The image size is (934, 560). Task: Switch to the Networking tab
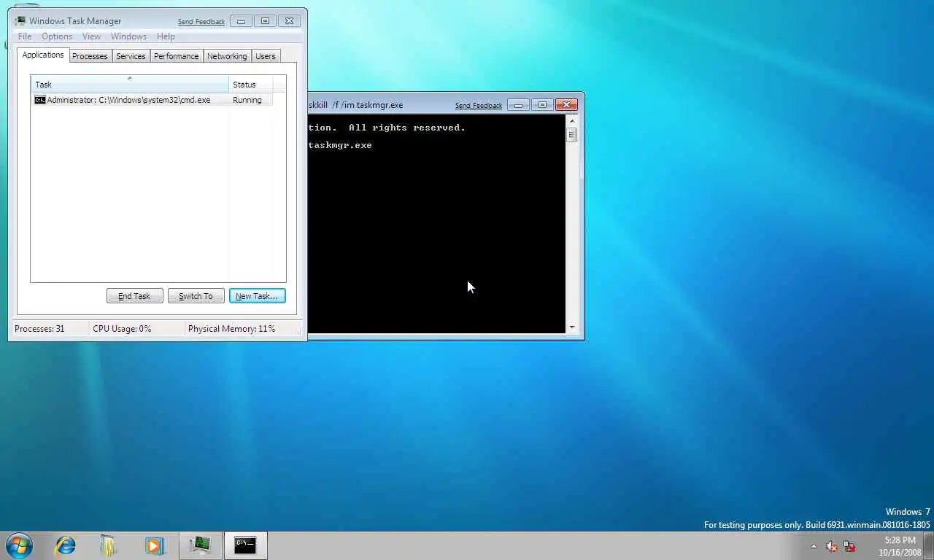[x=227, y=56]
